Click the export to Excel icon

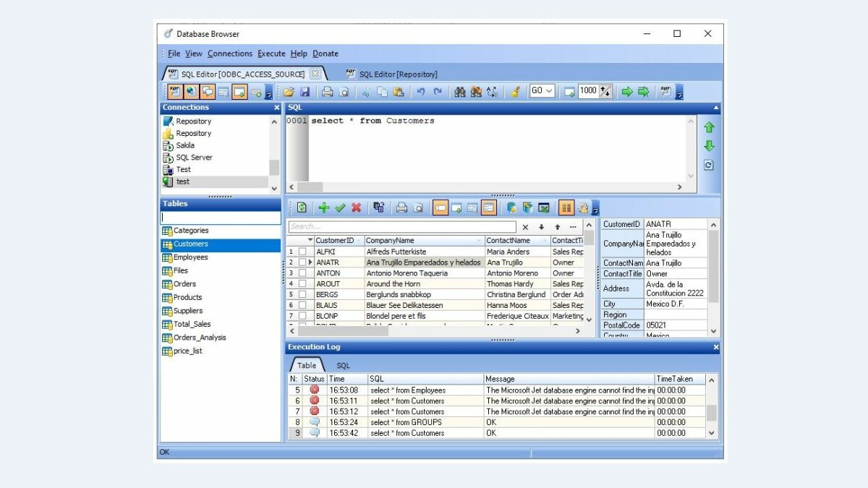click(x=544, y=207)
